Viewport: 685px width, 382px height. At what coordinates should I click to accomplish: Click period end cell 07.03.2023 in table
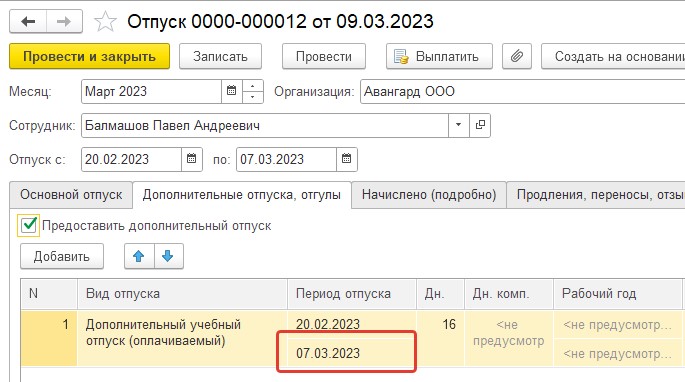[352, 353]
